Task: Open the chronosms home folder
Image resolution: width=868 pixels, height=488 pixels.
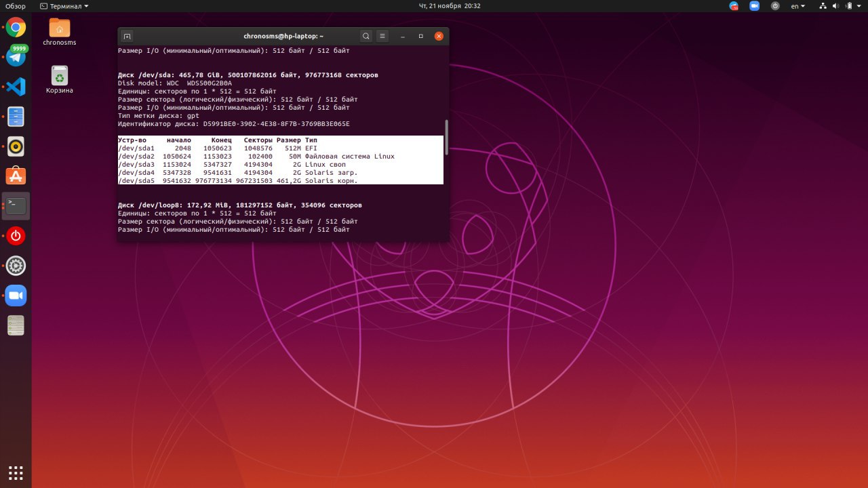Action: pyautogui.click(x=60, y=32)
